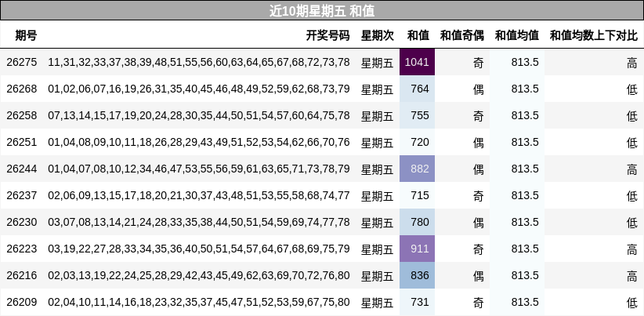This screenshot has height=316, width=644.
Task: Select the 和值 column header
Action: (x=418, y=36)
